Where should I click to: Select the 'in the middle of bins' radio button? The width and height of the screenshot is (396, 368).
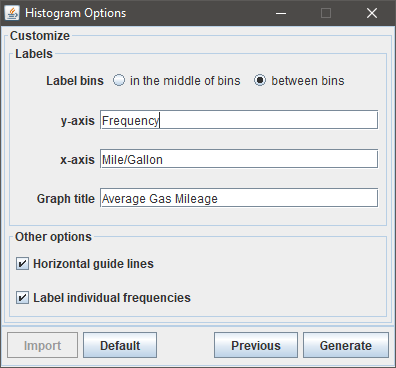119,81
